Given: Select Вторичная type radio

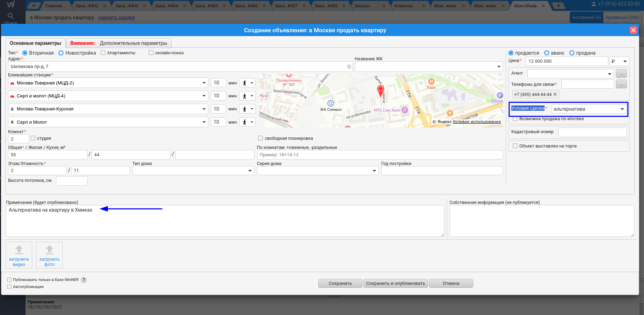Looking at the screenshot, I should (x=25, y=53).
